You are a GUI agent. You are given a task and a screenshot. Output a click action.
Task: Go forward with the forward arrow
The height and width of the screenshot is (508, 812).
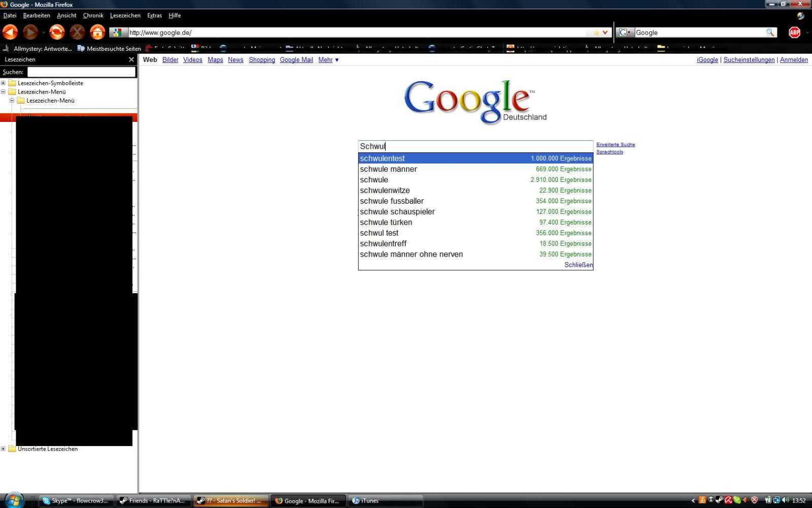point(30,32)
